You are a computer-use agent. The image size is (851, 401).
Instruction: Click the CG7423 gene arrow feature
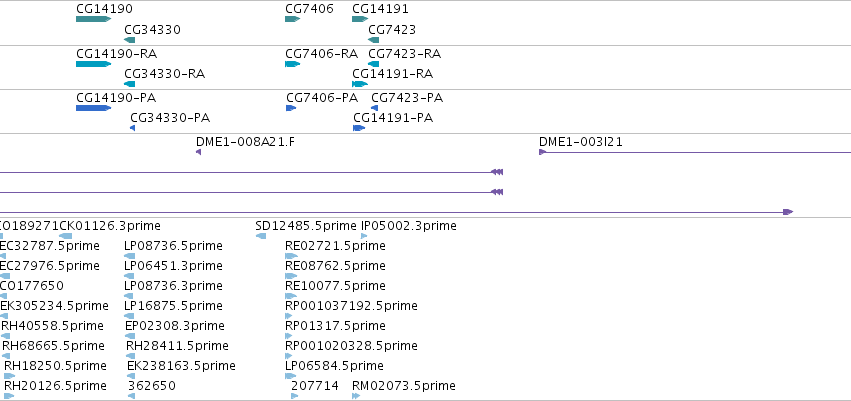(x=373, y=40)
